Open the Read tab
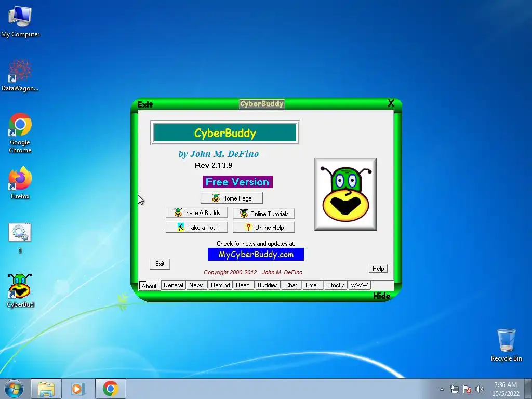The width and height of the screenshot is (532, 399). 243,285
